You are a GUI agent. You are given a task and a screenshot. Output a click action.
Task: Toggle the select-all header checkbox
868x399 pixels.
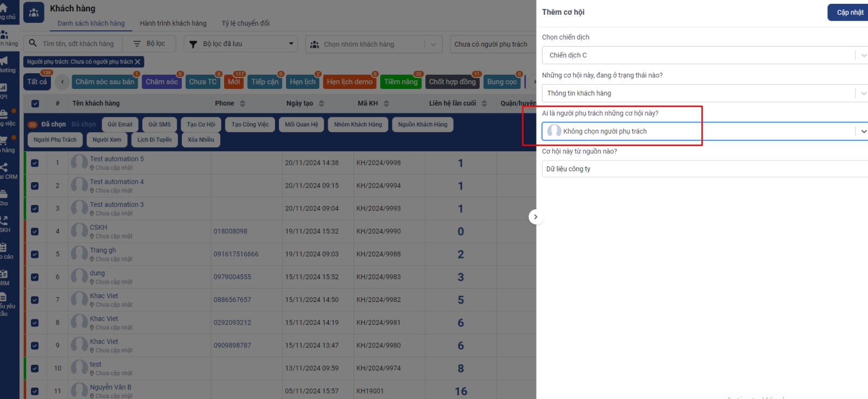point(35,104)
